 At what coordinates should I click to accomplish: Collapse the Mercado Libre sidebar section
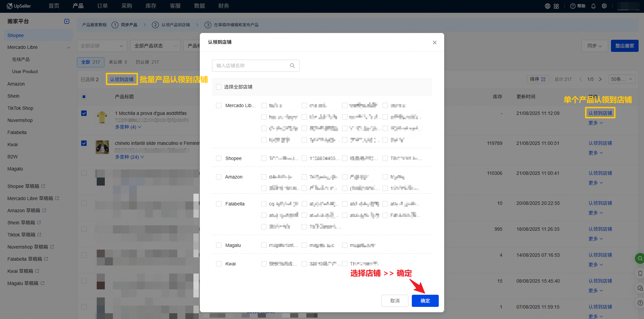(69, 47)
